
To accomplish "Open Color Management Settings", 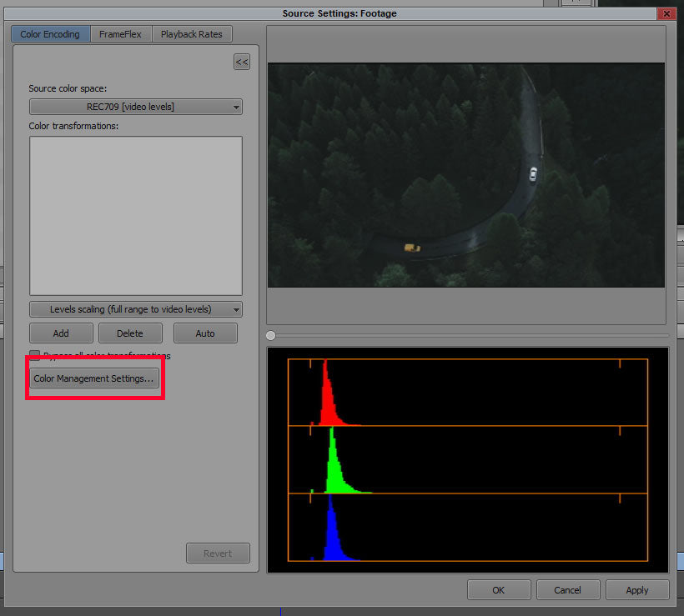I will pos(93,378).
